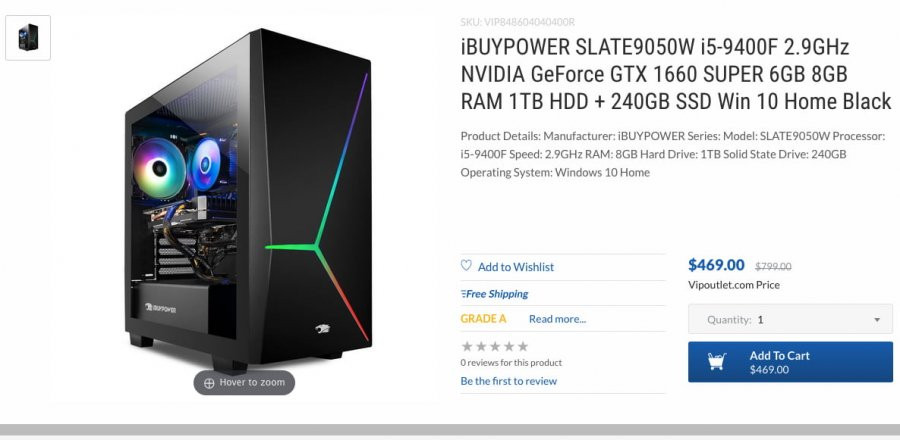Click the Quantity dropdown arrow
Viewport: 900px width, 440px height.
click(x=877, y=320)
